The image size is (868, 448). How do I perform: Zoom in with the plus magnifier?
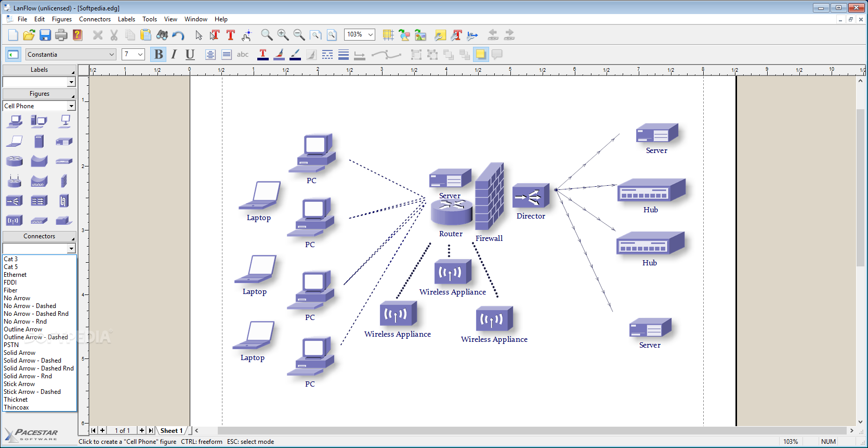(283, 35)
